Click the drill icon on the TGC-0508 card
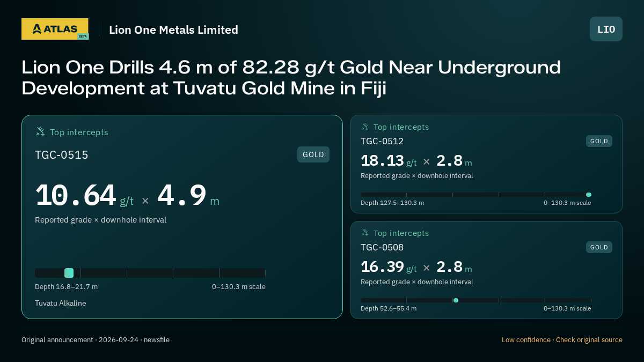Viewport: 644px width, 362px height. click(x=365, y=233)
